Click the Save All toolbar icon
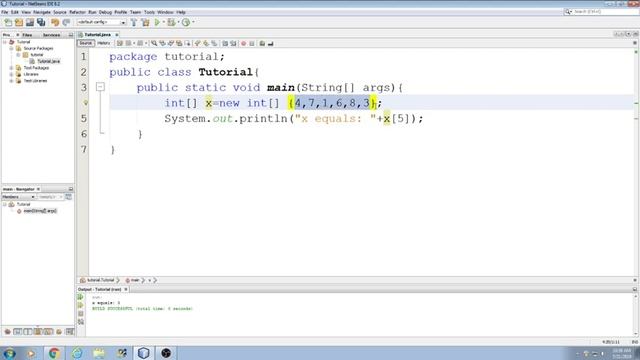The image size is (640, 360). [41, 22]
